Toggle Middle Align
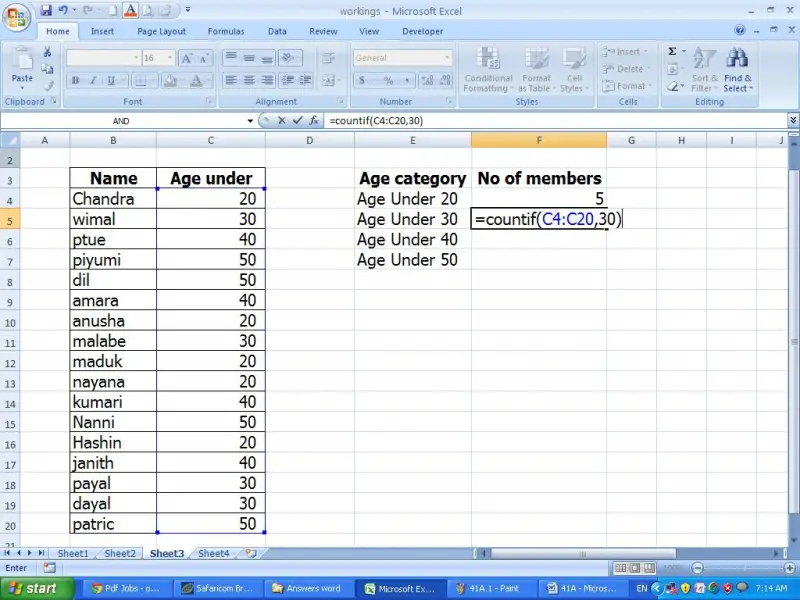 click(249, 57)
